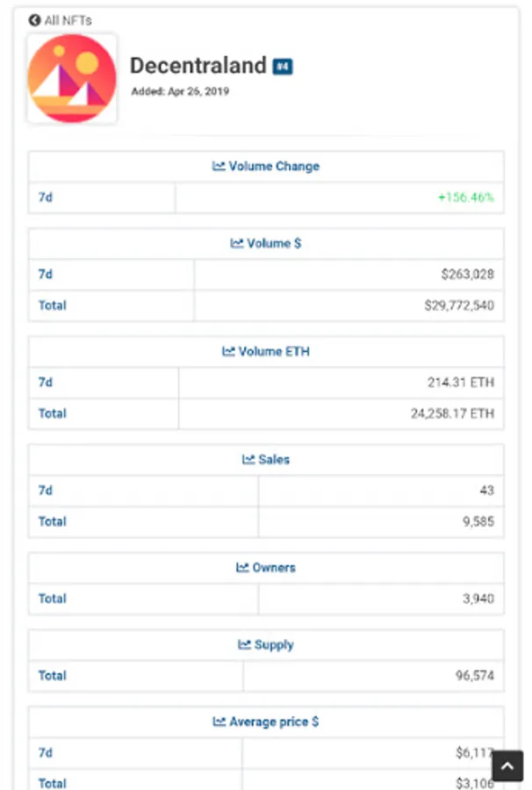Click the Owners chart icon
The image size is (532, 790).
pos(242,567)
